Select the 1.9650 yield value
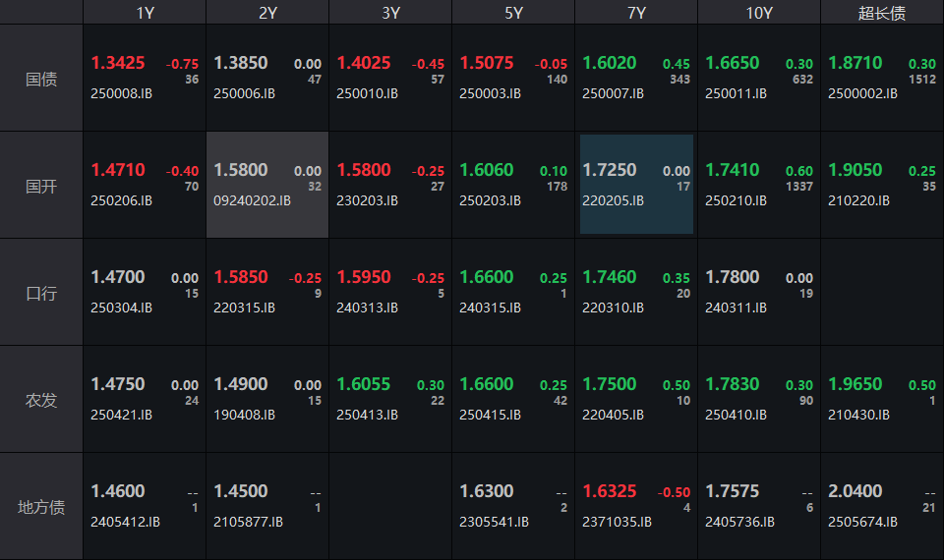Viewport: 944px width, 560px height. coord(855,384)
